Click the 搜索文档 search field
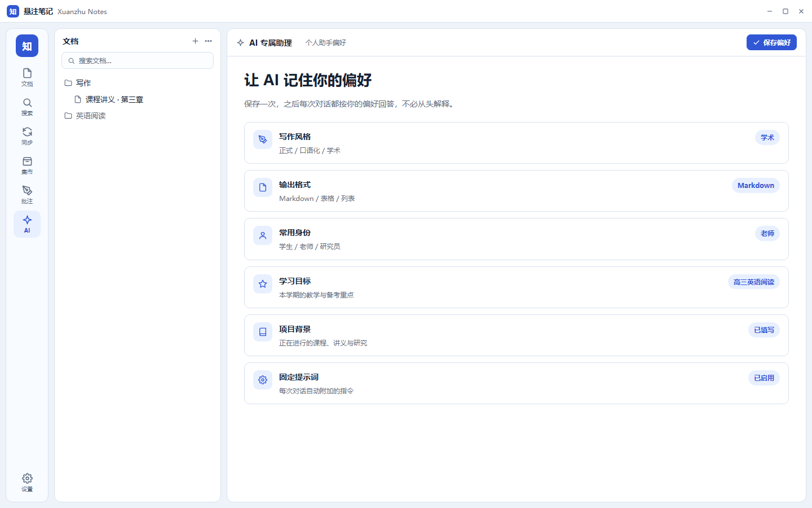 (x=138, y=60)
